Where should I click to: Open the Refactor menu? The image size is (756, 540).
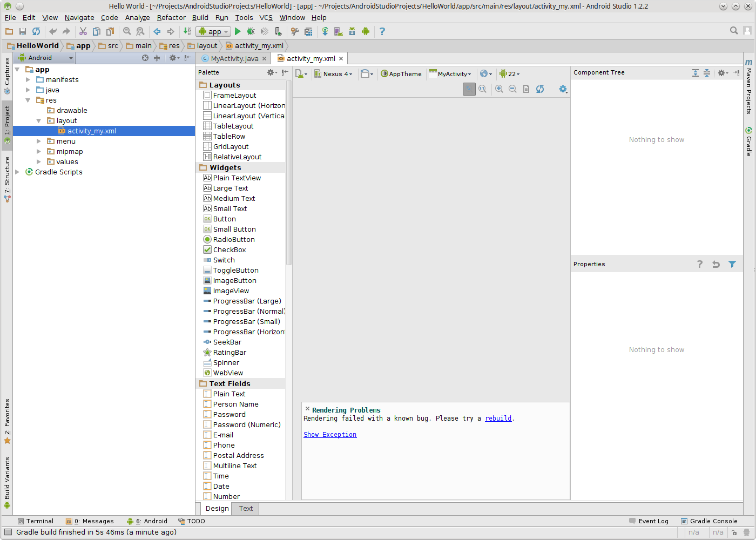click(171, 17)
